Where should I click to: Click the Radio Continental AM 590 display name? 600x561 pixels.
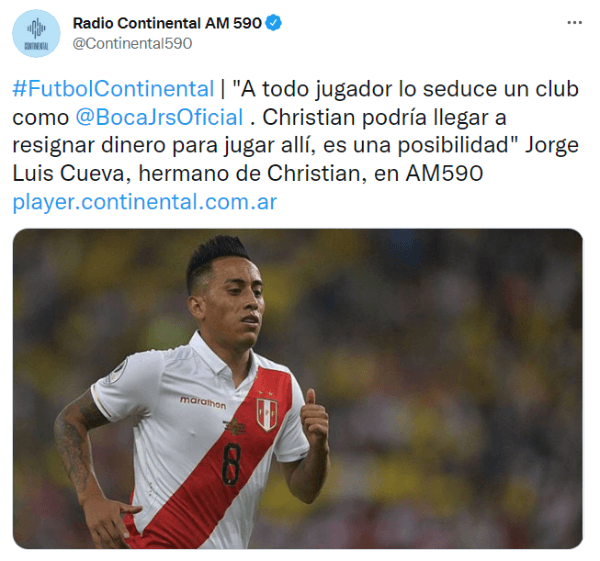[x=167, y=23]
